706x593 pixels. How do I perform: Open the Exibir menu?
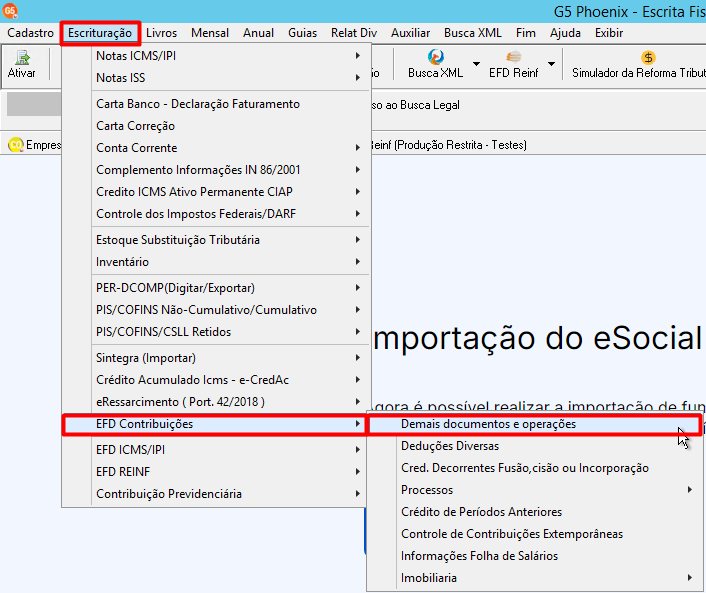click(609, 33)
